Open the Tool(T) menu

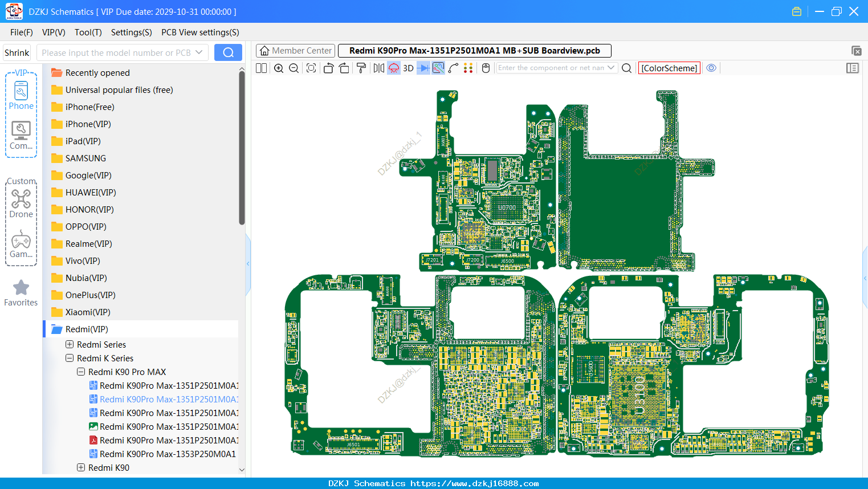click(88, 32)
